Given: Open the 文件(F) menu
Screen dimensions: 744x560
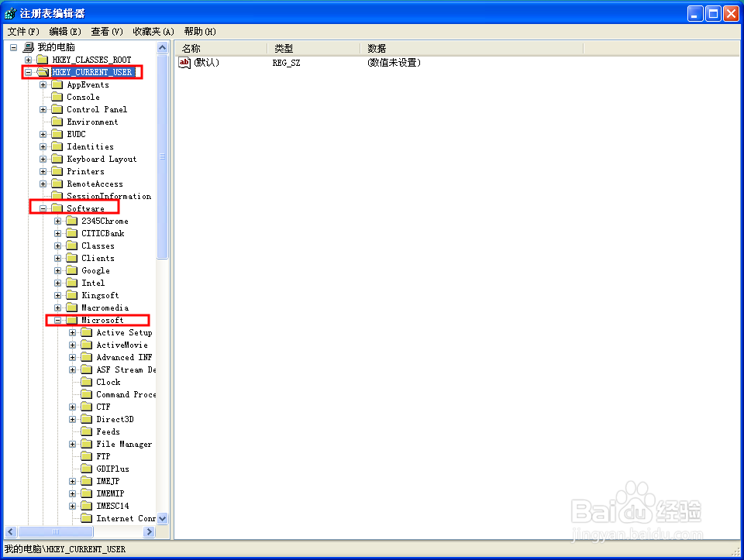Looking at the screenshot, I should [23, 32].
